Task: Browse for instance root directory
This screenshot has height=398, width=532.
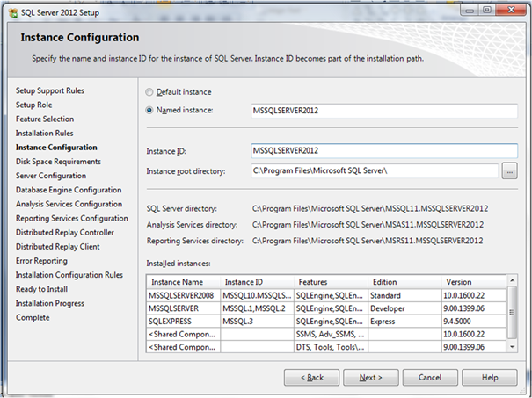Action: tap(510, 171)
